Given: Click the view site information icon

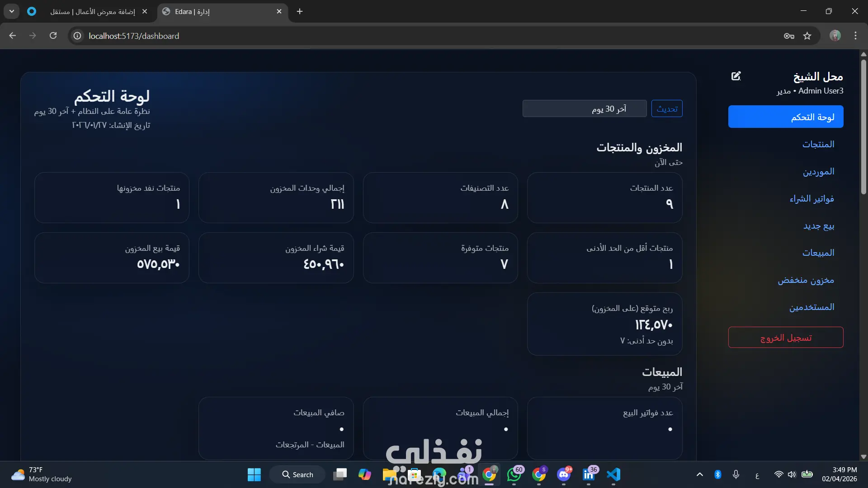Looking at the screenshot, I should pos(77,36).
